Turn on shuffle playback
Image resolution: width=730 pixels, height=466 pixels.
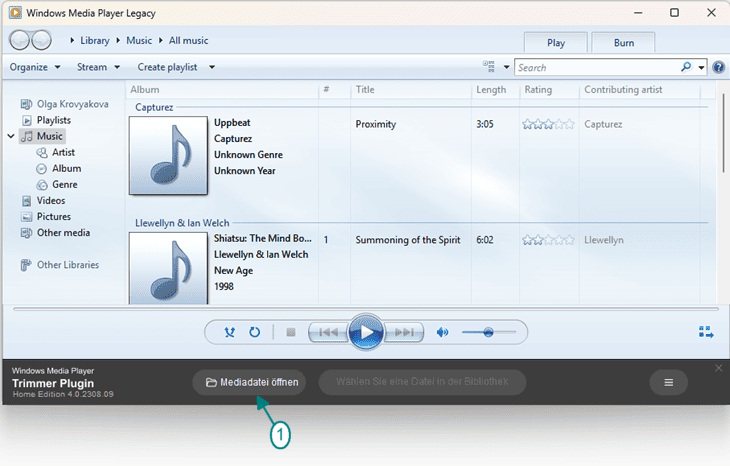(230, 332)
